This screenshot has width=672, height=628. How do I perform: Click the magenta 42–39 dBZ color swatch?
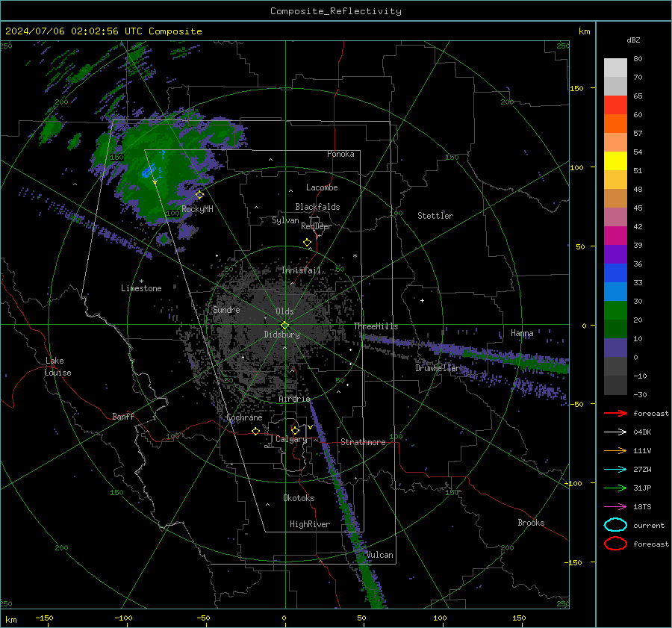pos(615,236)
